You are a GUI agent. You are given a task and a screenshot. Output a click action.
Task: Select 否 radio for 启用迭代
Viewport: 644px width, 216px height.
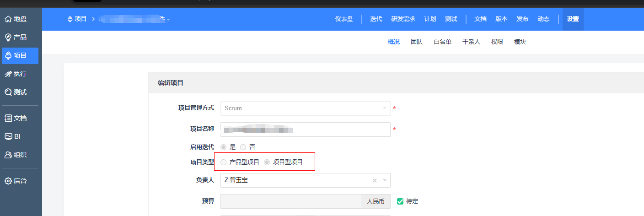[243, 147]
